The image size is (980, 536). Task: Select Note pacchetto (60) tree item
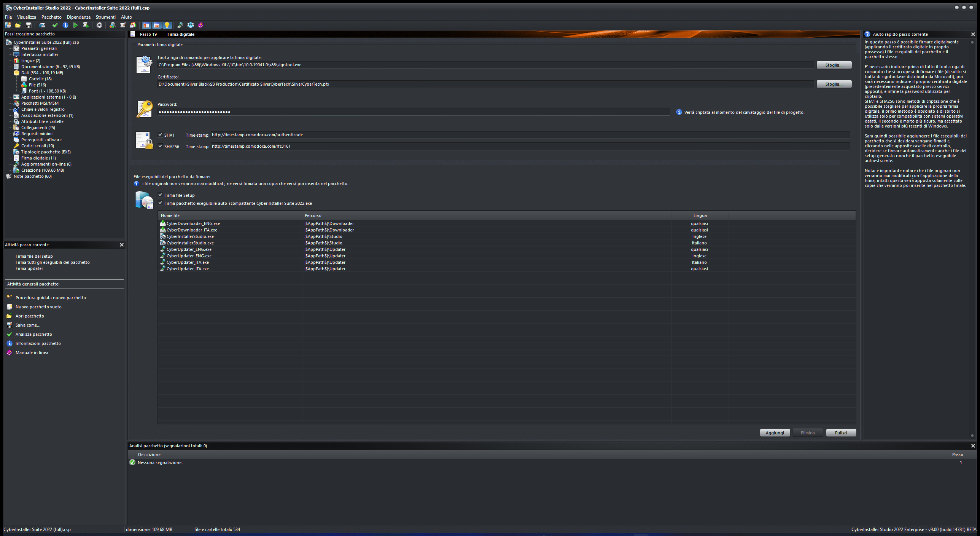tap(33, 176)
